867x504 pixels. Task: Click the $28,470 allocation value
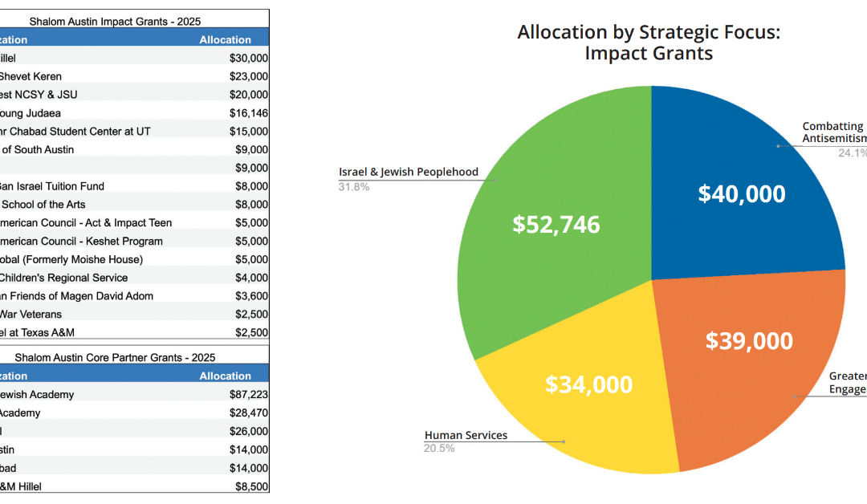249,413
